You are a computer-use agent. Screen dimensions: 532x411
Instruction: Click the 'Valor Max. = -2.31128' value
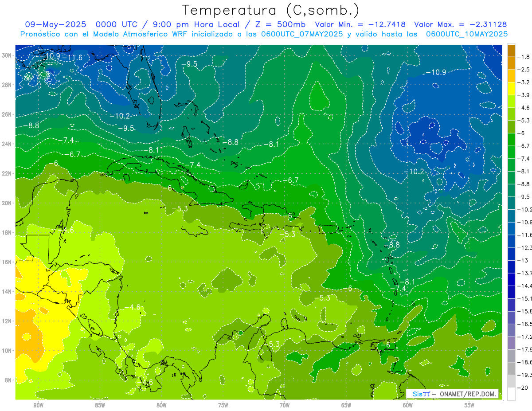460,24
